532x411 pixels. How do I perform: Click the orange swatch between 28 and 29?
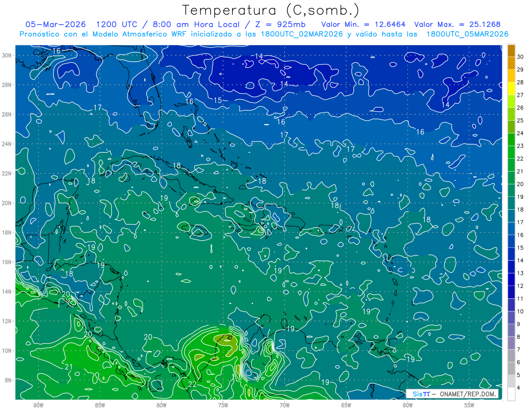511,76
